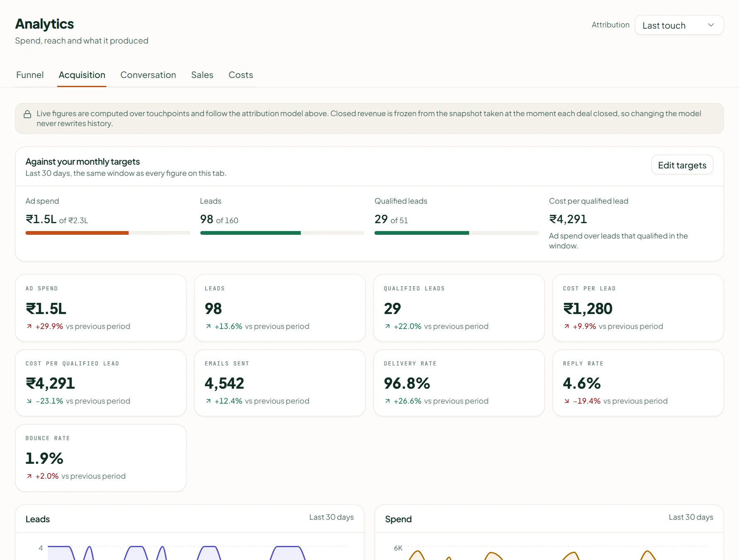Click the Edit targets button

point(682,165)
